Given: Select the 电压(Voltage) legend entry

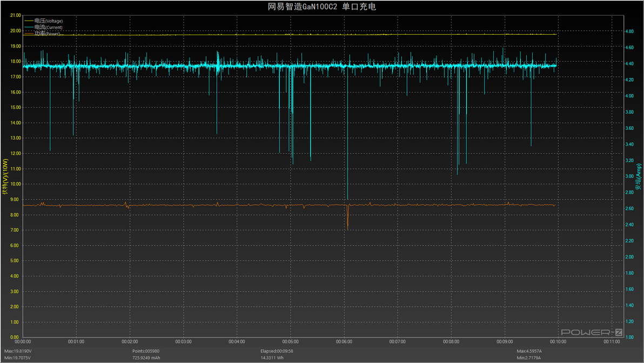Looking at the screenshot, I should 49,21.
